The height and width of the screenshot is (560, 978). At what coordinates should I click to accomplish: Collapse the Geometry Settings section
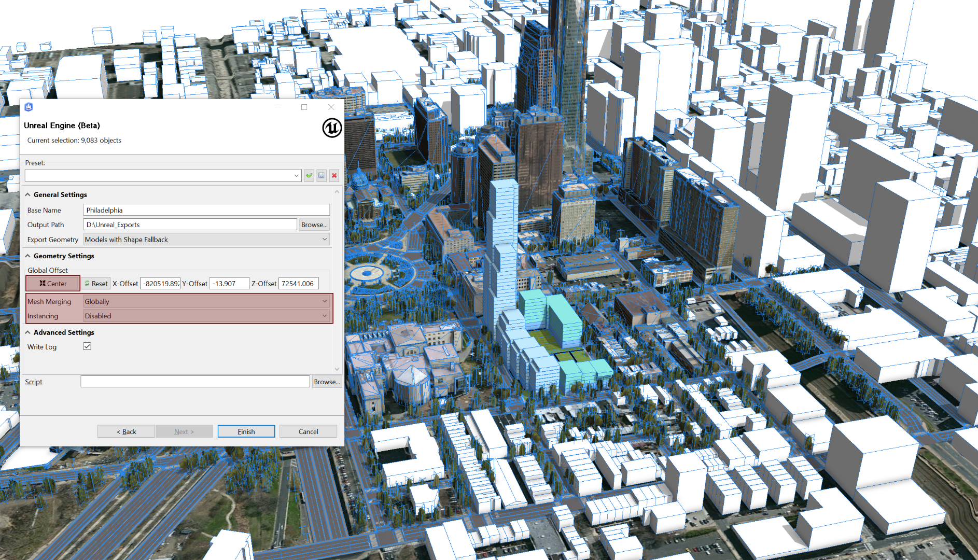click(x=28, y=256)
